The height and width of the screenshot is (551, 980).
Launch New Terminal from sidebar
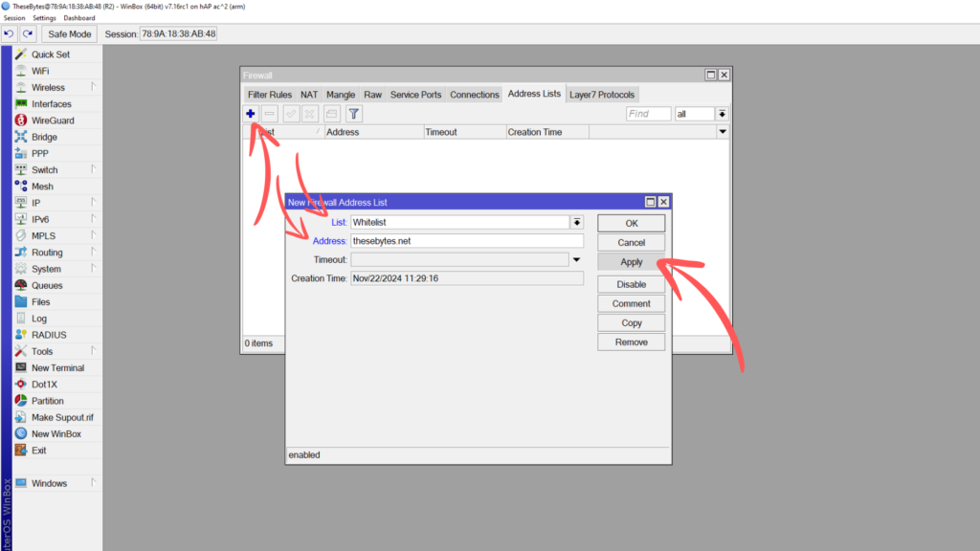pos(57,367)
